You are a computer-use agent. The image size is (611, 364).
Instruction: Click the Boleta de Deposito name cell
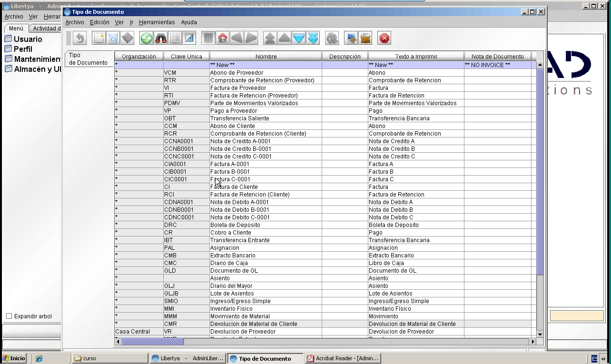coord(266,225)
